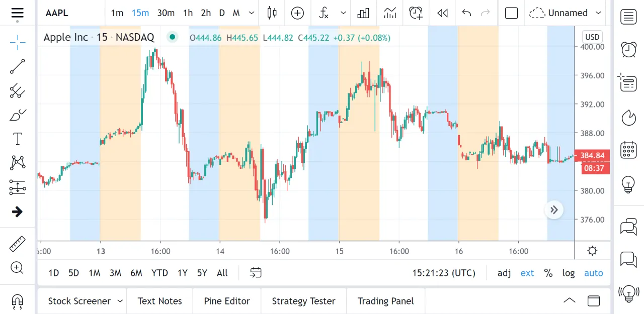
Task: Click the ruler measure tool
Action: tap(18, 244)
